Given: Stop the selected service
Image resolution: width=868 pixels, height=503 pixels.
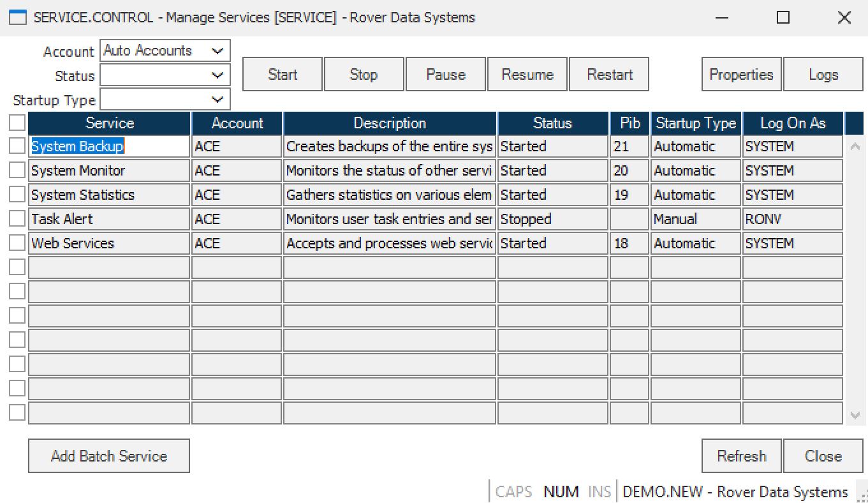Looking at the screenshot, I should [364, 74].
